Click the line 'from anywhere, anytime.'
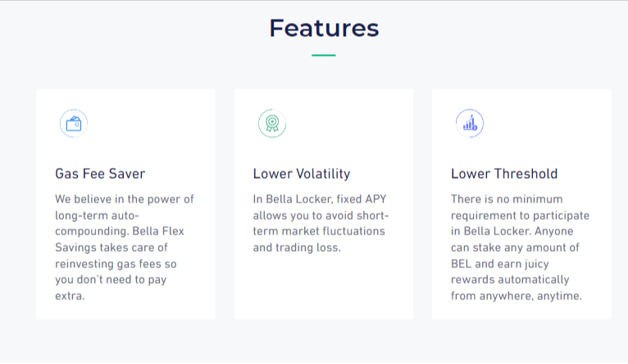628x364 pixels. coord(517,296)
